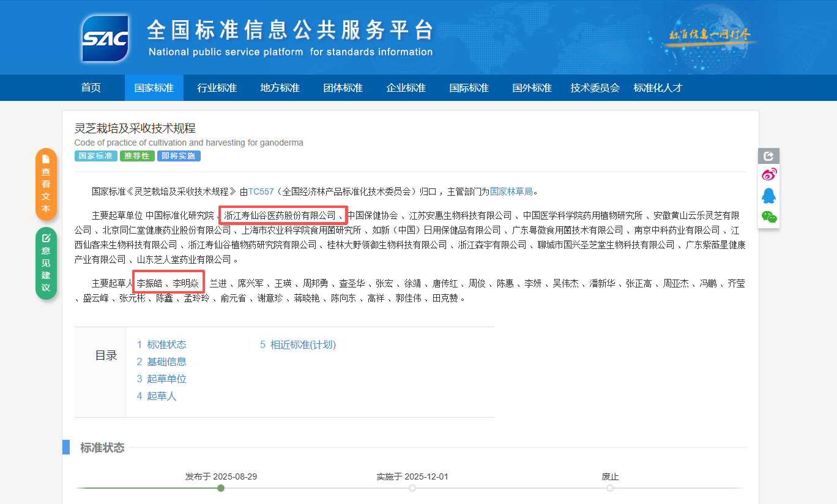Click the drafter name 田克赞
Screen dimensions: 837x504
pyautogui.click(x=445, y=298)
